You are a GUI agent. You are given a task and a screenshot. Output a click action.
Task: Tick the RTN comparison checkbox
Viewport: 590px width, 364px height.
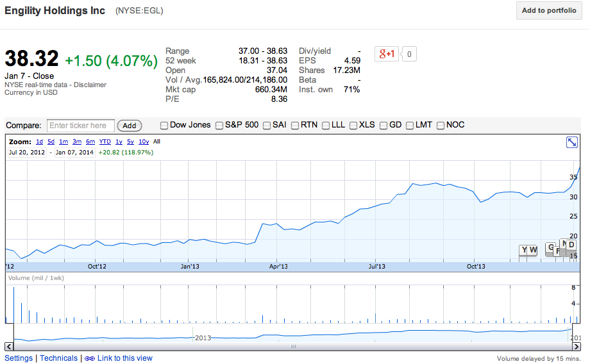(x=295, y=126)
